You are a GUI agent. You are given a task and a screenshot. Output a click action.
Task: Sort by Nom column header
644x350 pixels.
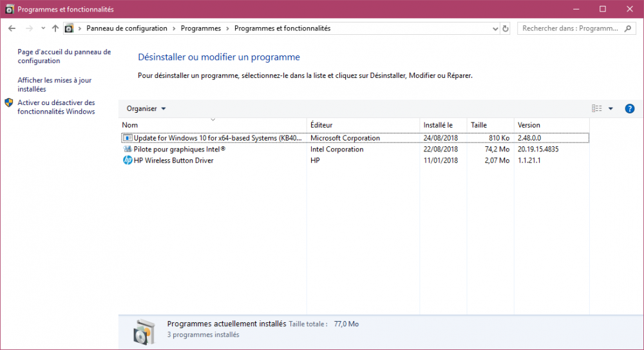pyautogui.click(x=213, y=125)
